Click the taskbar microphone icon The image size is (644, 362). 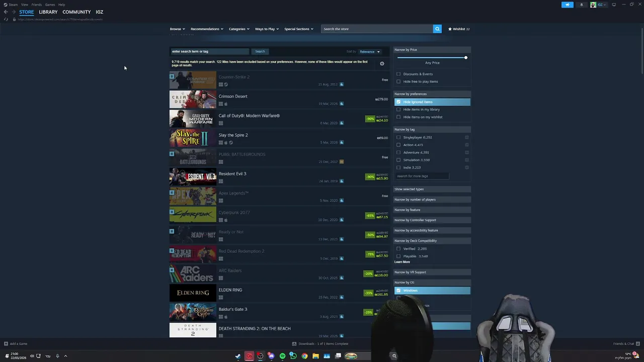pyautogui.click(x=57, y=356)
